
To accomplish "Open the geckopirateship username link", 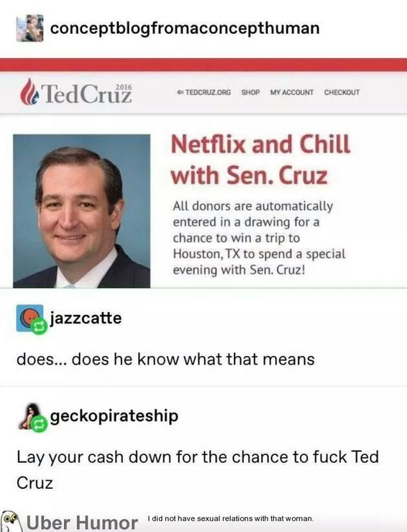I will pyautogui.click(x=114, y=416).
